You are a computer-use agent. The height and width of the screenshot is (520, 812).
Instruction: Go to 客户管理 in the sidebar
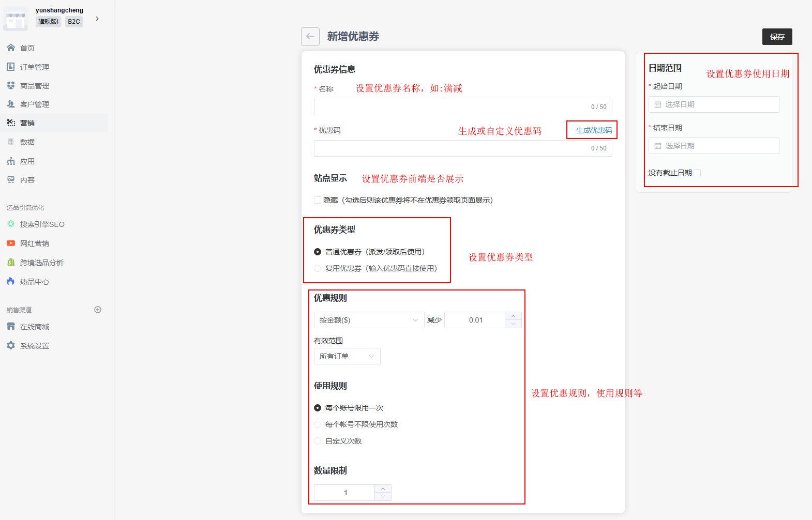coord(35,104)
